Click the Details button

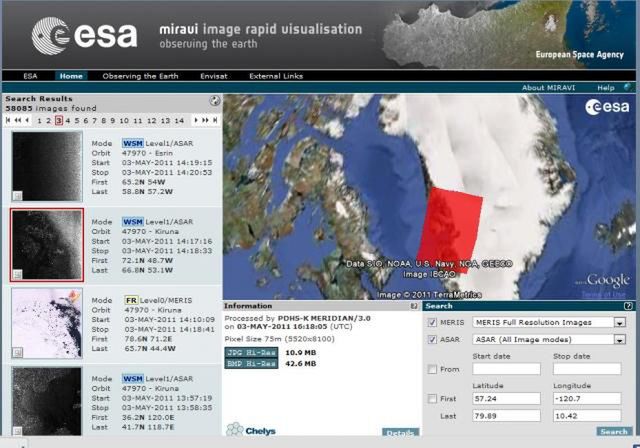point(400,432)
